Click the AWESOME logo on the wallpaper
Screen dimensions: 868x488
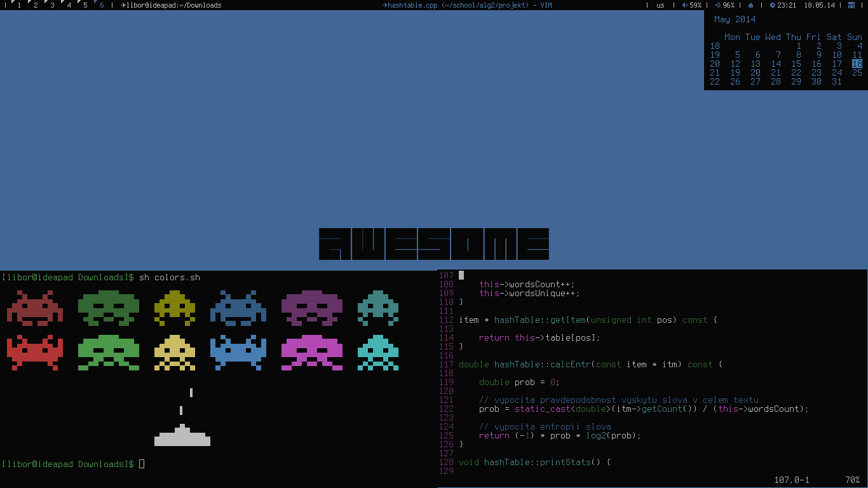tap(434, 244)
